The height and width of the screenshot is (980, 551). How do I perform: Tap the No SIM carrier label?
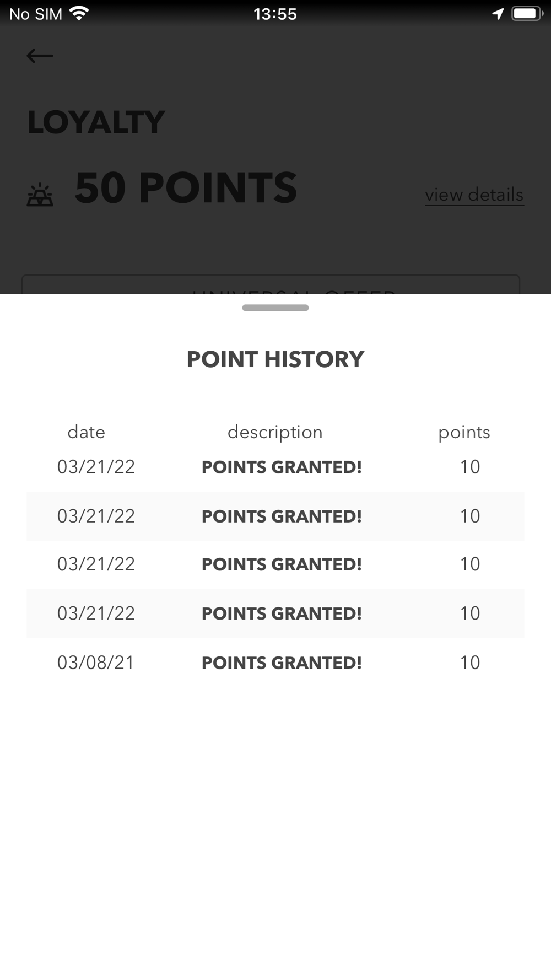(36, 14)
